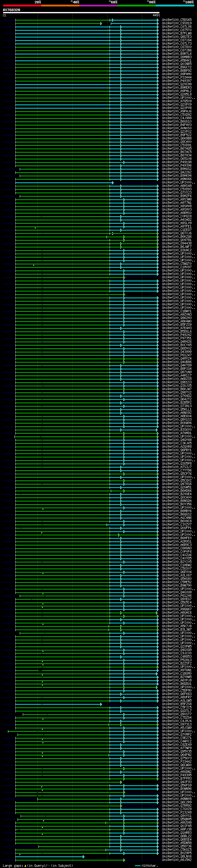Viewport: 197px width, 868px height.
Task: Click the white query sequence bar
Action: coord(81,12)
